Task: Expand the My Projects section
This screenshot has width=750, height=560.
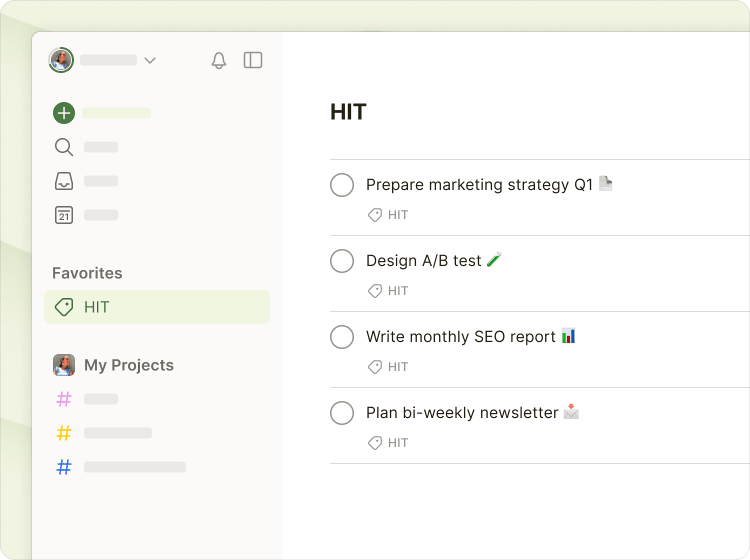Action: point(129,365)
